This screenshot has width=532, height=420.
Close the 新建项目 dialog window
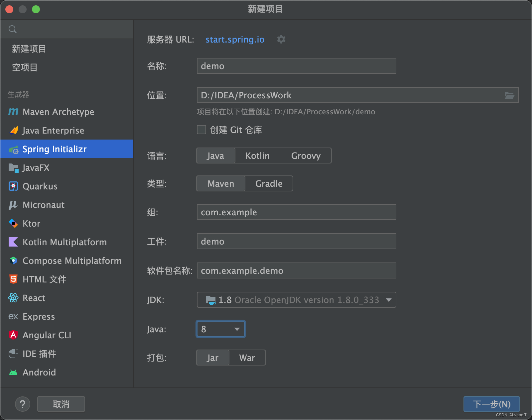[9, 9]
